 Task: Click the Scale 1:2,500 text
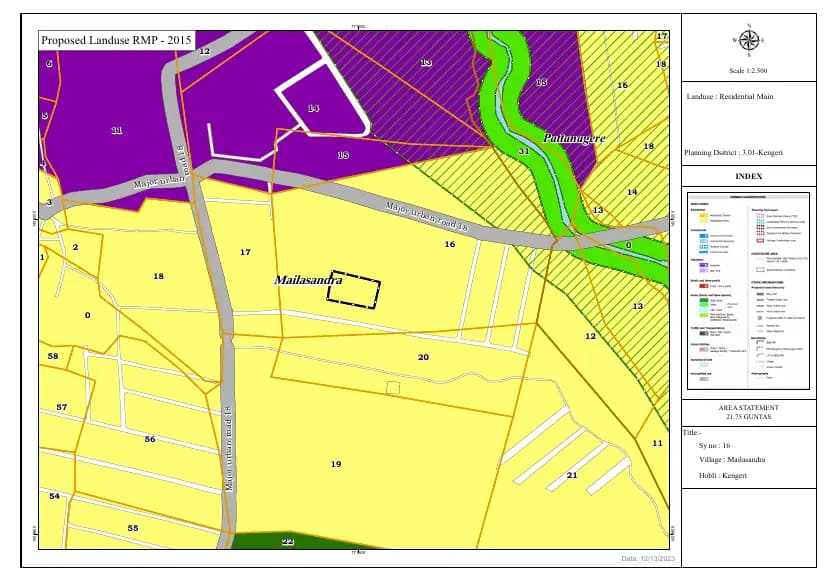tap(748, 70)
